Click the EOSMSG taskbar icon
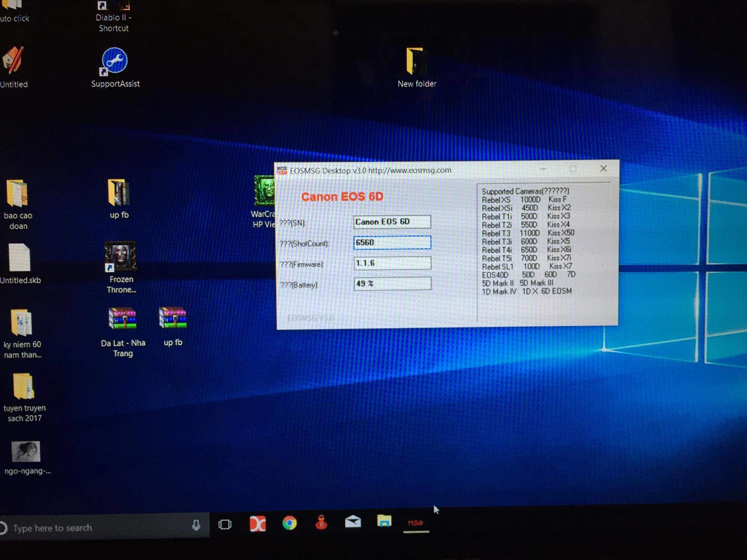 pos(415,523)
